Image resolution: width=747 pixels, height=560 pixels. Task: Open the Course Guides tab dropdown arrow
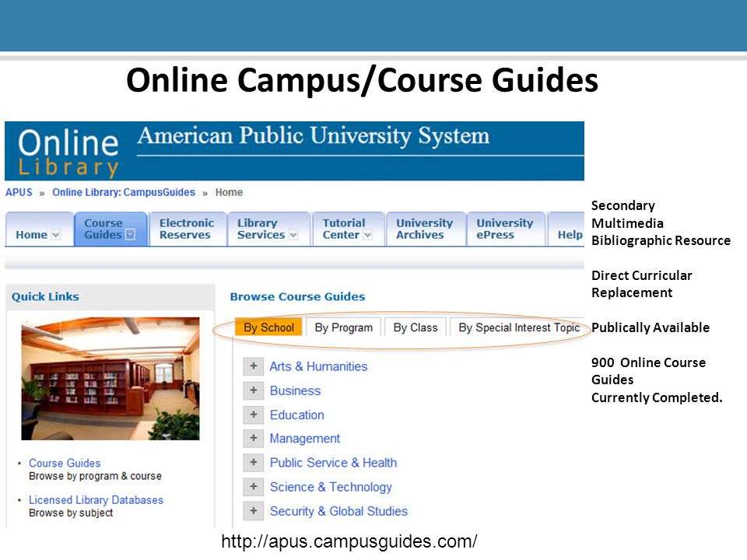(130, 234)
